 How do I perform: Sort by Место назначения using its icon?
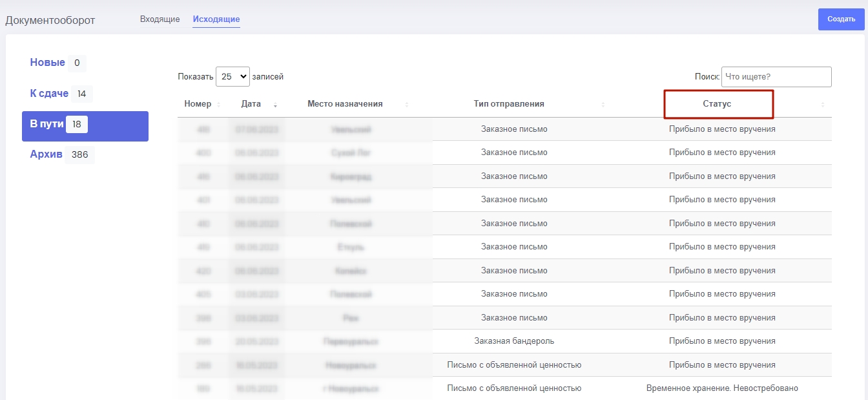(x=406, y=105)
